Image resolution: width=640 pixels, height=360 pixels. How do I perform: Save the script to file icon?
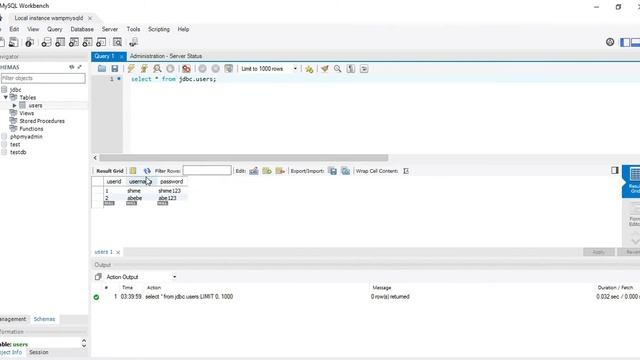[115, 69]
